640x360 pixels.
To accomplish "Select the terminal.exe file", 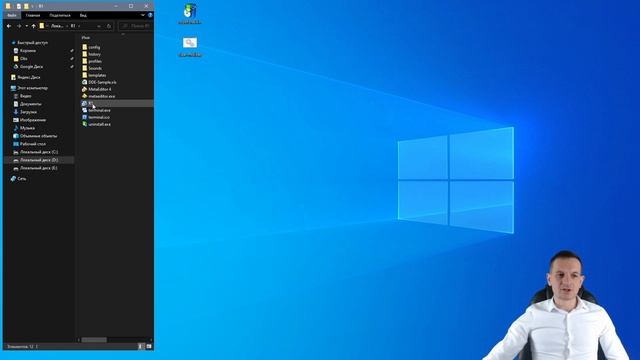I will click(99, 110).
